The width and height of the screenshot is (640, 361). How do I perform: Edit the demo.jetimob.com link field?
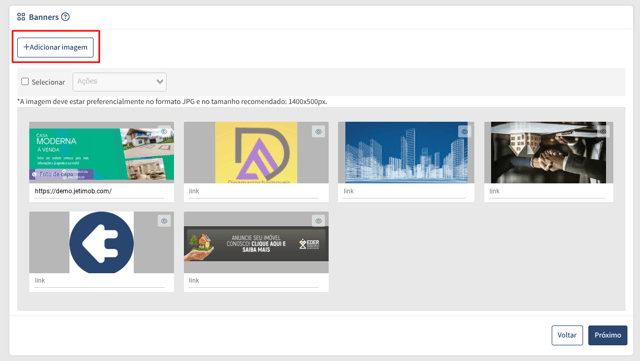coord(99,191)
